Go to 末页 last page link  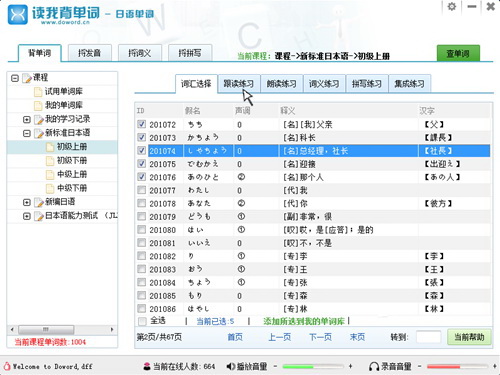[357, 337]
